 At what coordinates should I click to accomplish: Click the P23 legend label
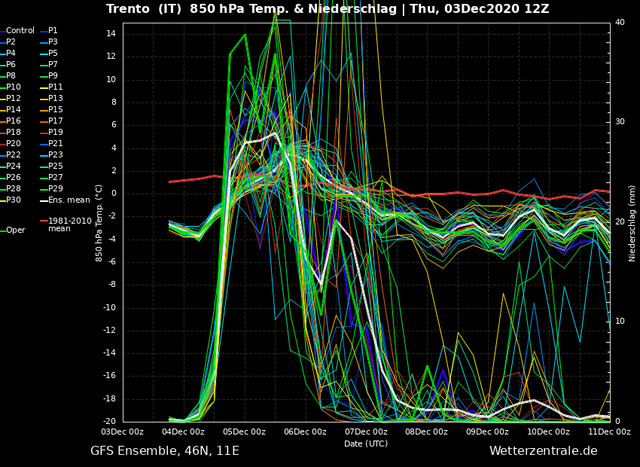tap(51, 155)
